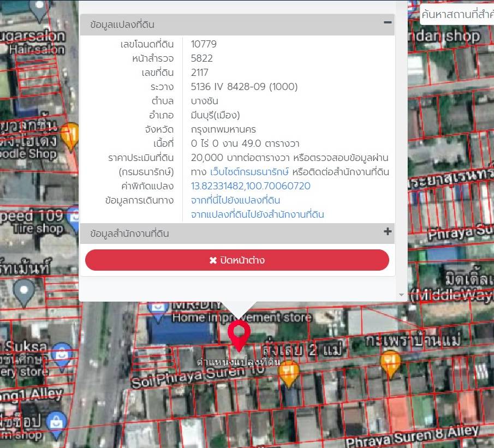Select the district value มีนบุรี(เมือง)
Image resolution: width=494 pixels, height=448 pixels.
215,115
